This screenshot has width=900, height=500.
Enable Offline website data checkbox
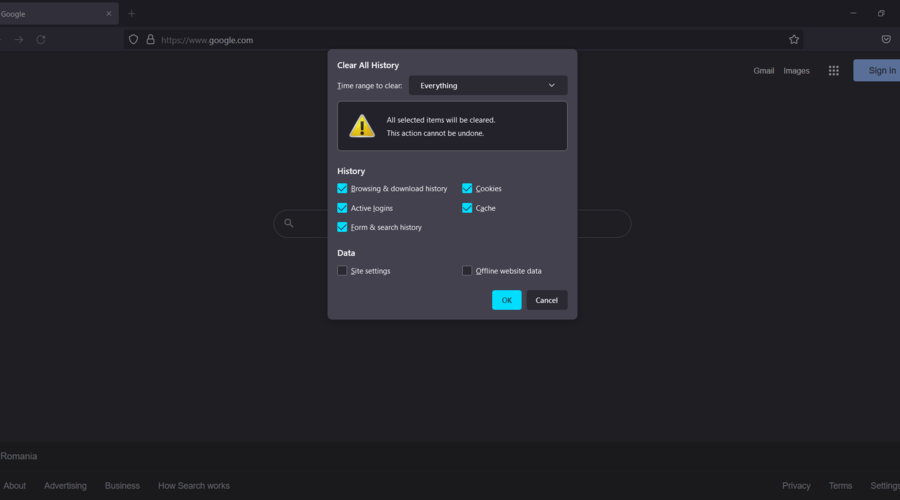pos(467,271)
